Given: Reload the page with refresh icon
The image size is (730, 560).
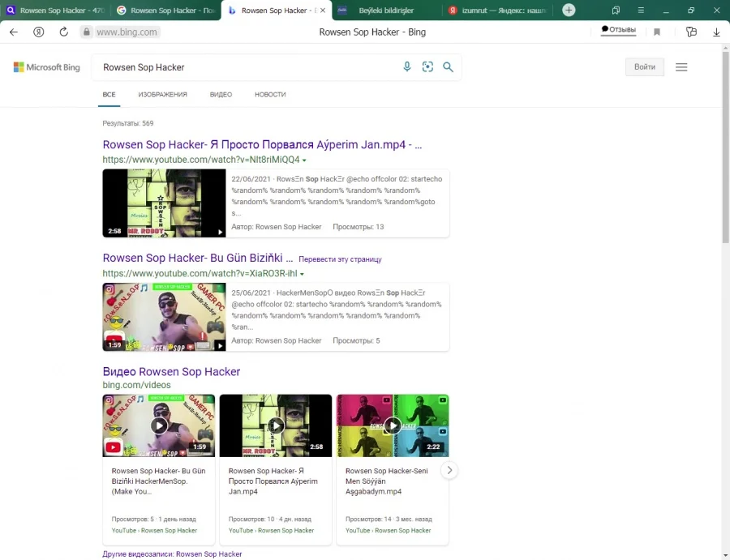Looking at the screenshot, I should click(63, 32).
